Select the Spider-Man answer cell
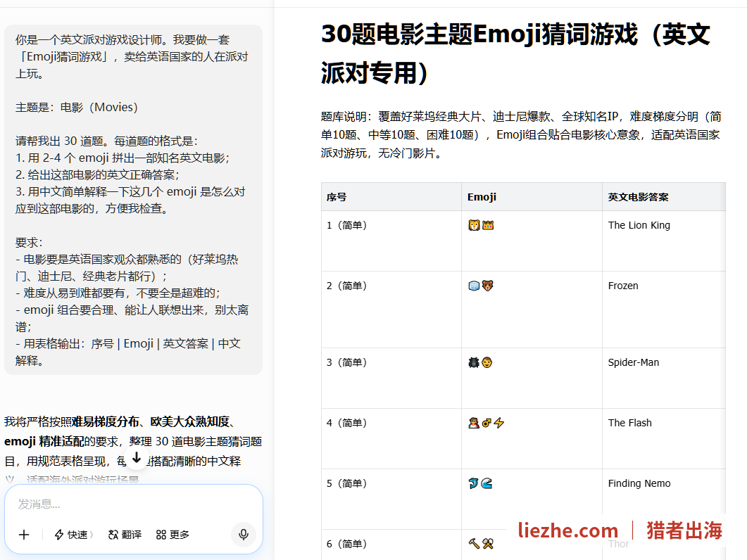747x560 pixels. click(664, 378)
